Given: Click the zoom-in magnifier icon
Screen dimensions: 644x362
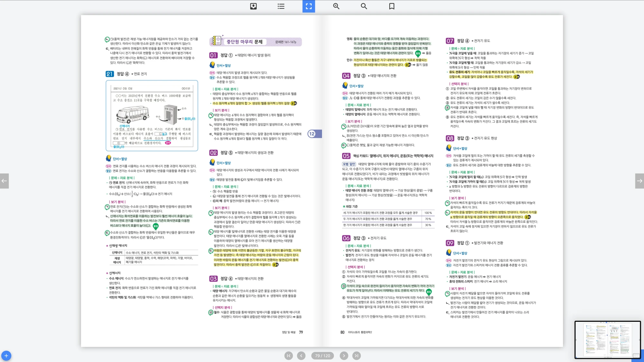Looking at the screenshot, I should point(336,6).
